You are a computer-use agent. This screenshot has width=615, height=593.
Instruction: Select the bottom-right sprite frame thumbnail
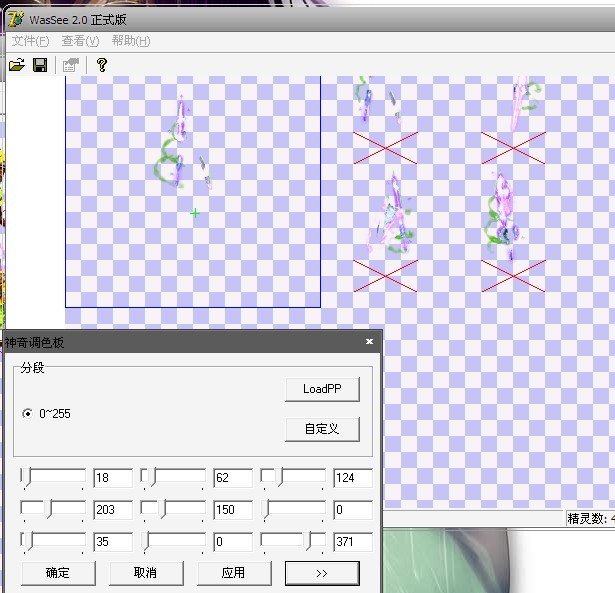click(513, 229)
